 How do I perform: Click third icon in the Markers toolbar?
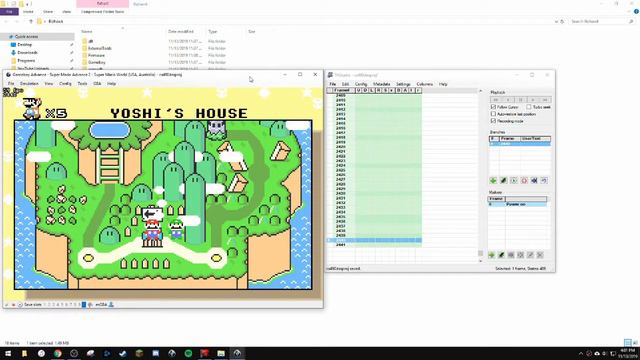pyautogui.click(x=511, y=255)
